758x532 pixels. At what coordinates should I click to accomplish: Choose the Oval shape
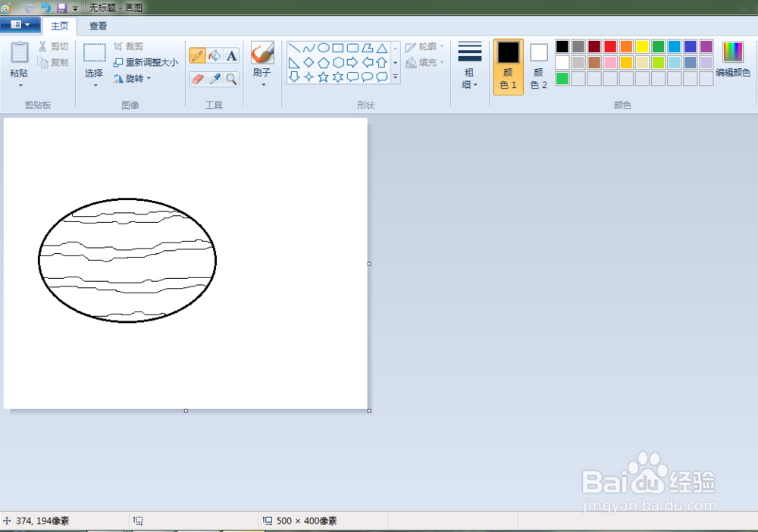pyautogui.click(x=324, y=48)
